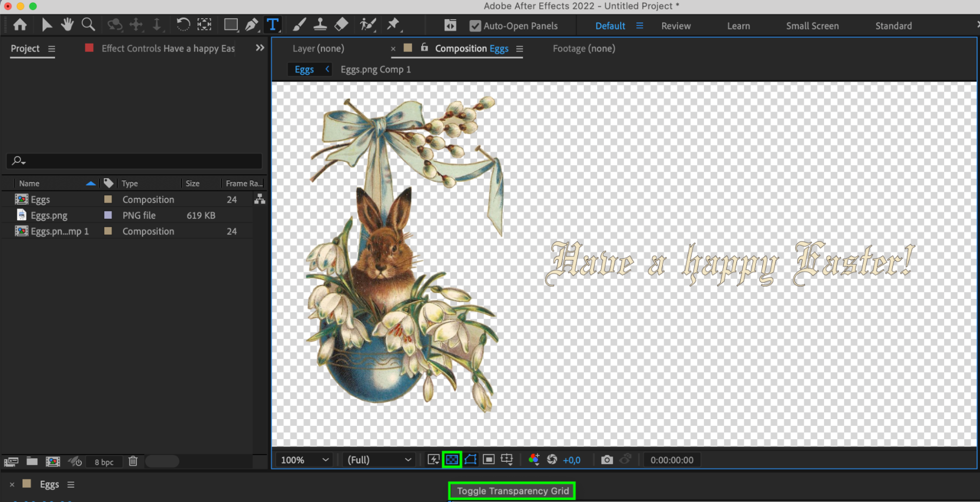Create a new folder in Project panel

[x=32, y=461]
